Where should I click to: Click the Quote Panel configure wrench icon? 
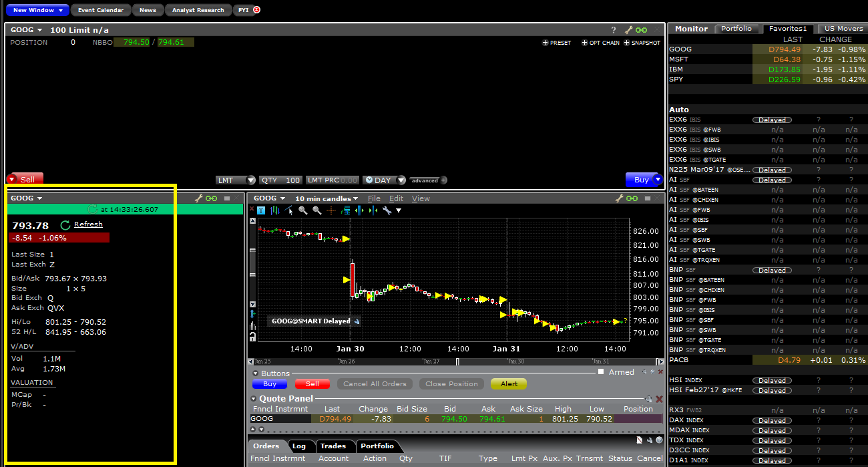648,399
